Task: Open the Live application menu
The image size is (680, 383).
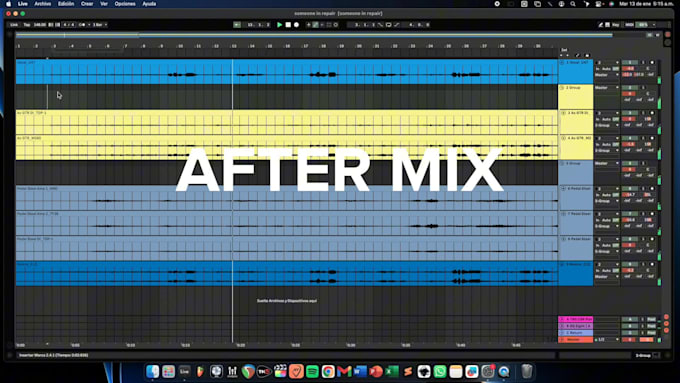Action: click(x=23, y=3)
